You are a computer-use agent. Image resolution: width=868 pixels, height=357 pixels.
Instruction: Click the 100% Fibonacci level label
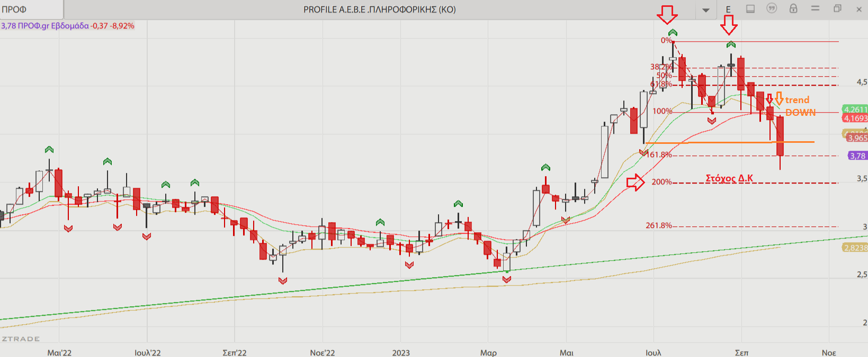tap(663, 111)
